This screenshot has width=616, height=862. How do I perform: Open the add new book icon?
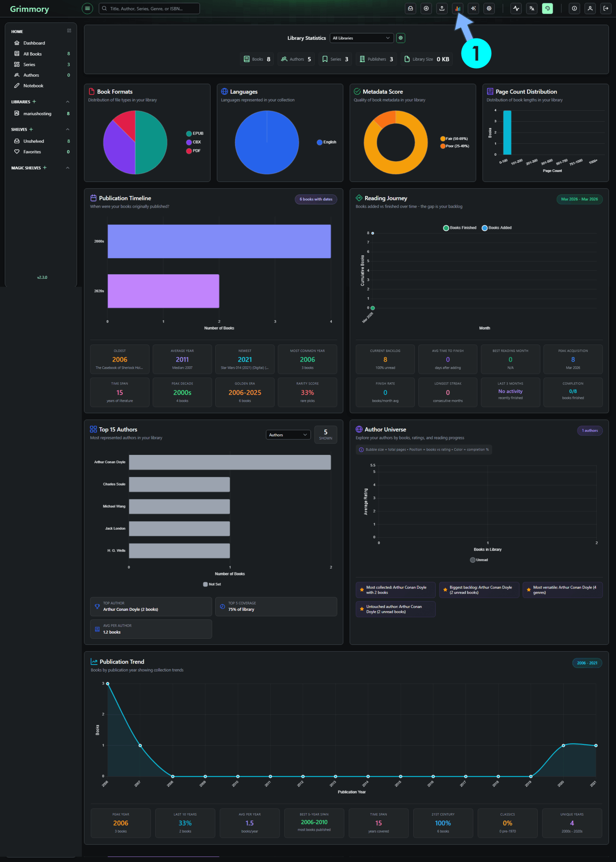(x=426, y=8)
